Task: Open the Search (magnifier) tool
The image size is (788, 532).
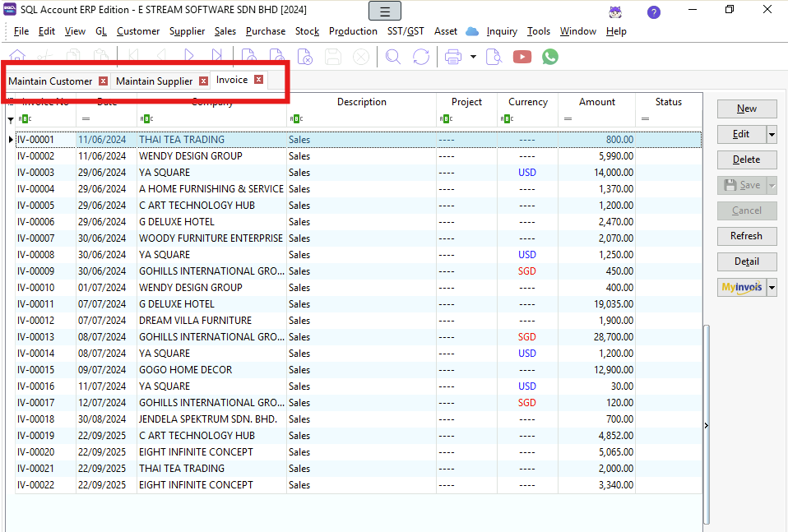Action: pyautogui.click(x=393, y=57)
